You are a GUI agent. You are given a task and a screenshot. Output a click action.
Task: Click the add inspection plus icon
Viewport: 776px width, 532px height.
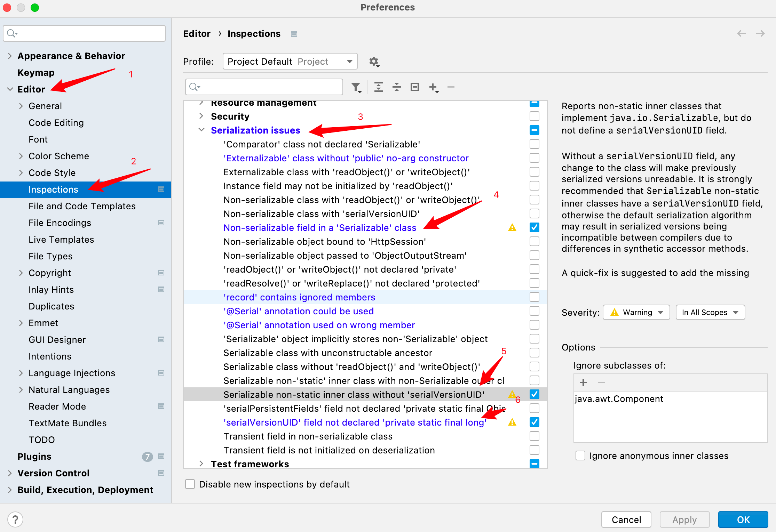(433, 87)
